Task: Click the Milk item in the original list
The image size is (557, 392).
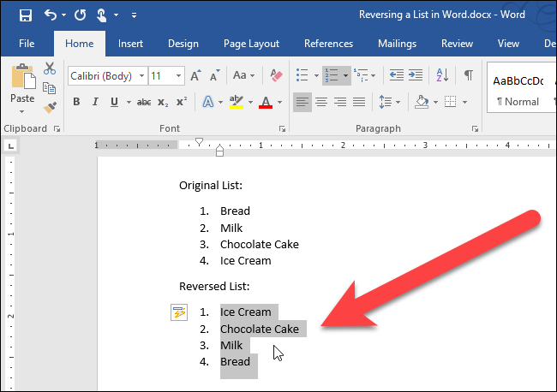Action: pyautogui.click(x=231, y=228)
